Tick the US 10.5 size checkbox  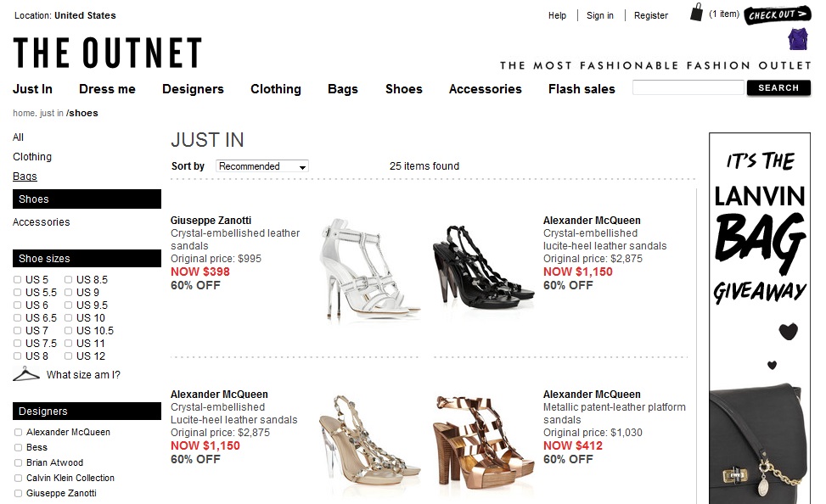(x=68, y=331)
